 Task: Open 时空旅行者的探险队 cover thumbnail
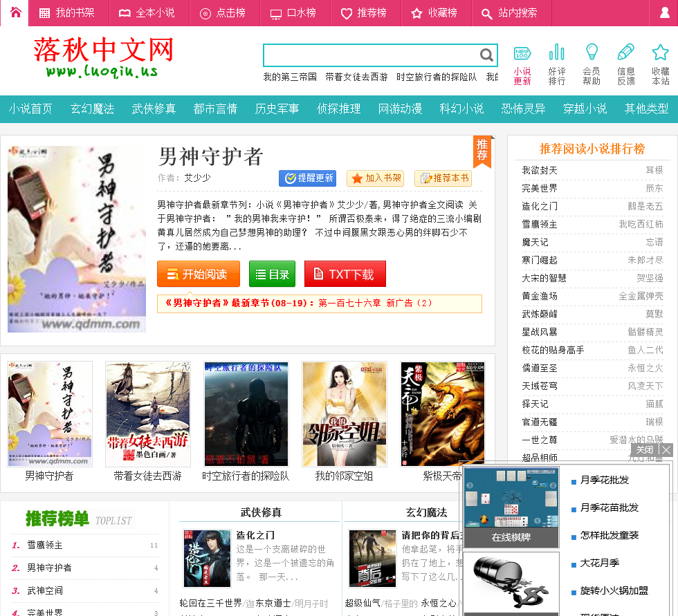point(246,414)
